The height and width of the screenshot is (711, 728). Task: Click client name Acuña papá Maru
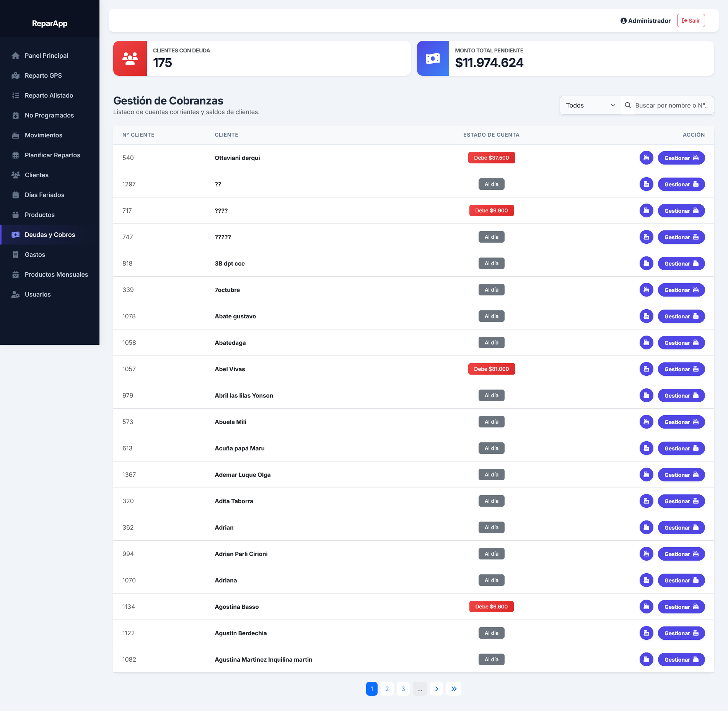tap(239, 448)
